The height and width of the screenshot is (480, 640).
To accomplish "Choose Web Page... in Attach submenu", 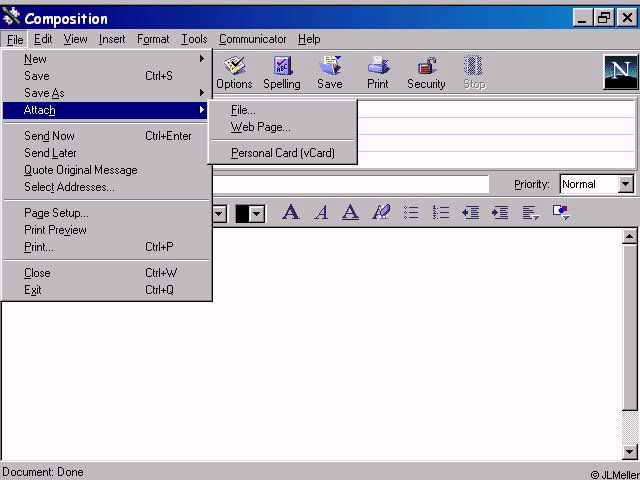I will 282,127.
